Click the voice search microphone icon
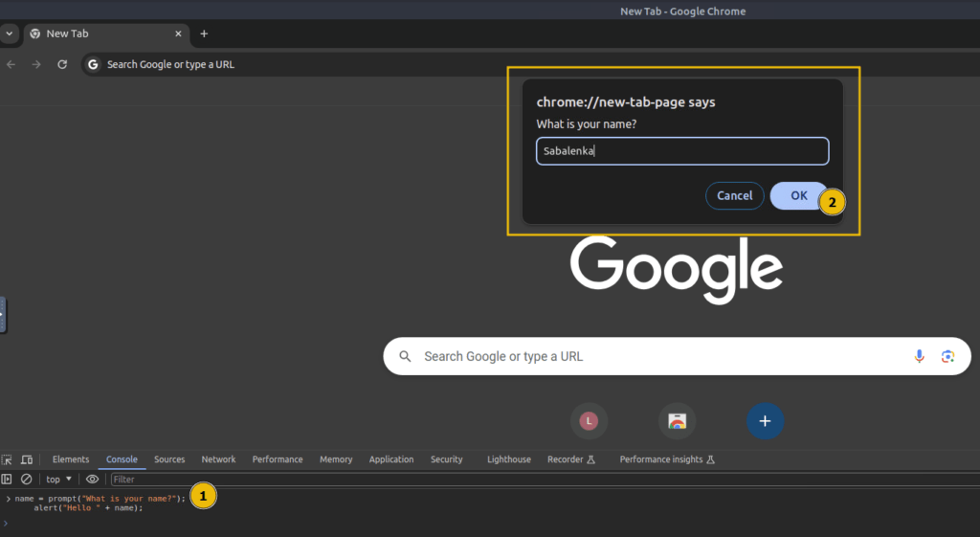The image size is (980, 537). 919,356
